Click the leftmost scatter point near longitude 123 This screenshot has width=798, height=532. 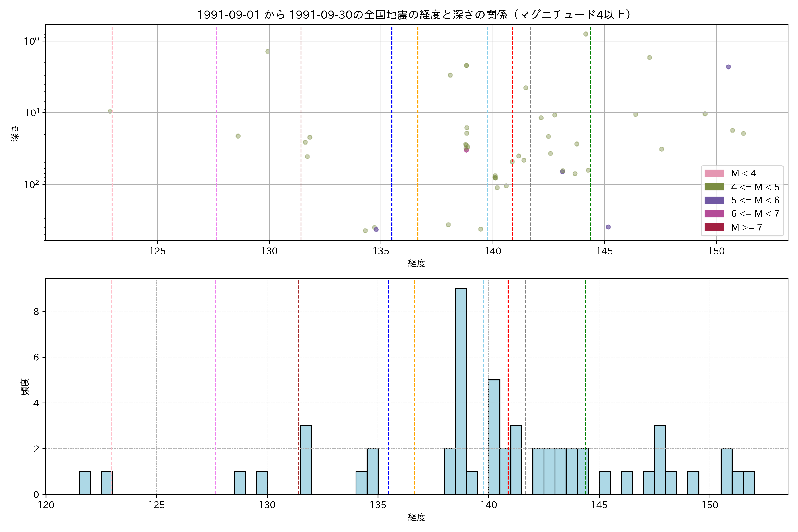[110, 111]
